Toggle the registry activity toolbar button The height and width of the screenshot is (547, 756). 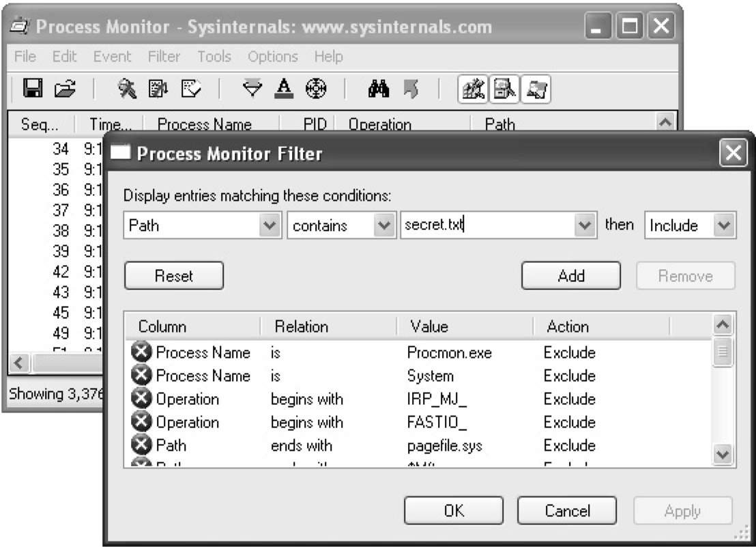pos(473,89)
